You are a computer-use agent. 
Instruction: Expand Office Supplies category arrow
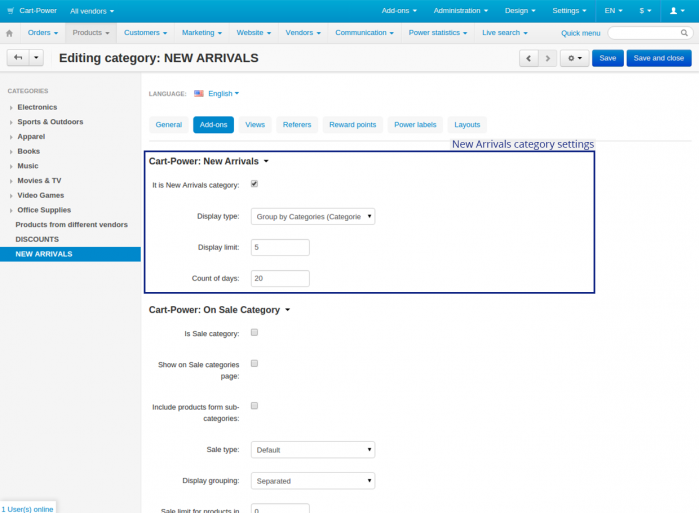(x=11, y=211)
